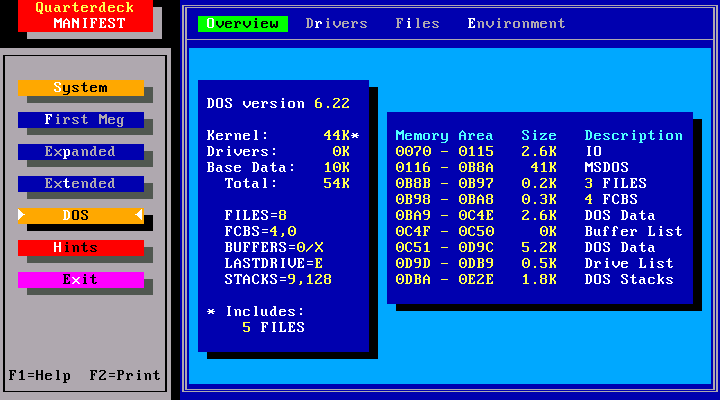Click the 0BA9 - 0C4E memory range
Viewport: 720px width, 400px height.
click(x=444, y=215)
